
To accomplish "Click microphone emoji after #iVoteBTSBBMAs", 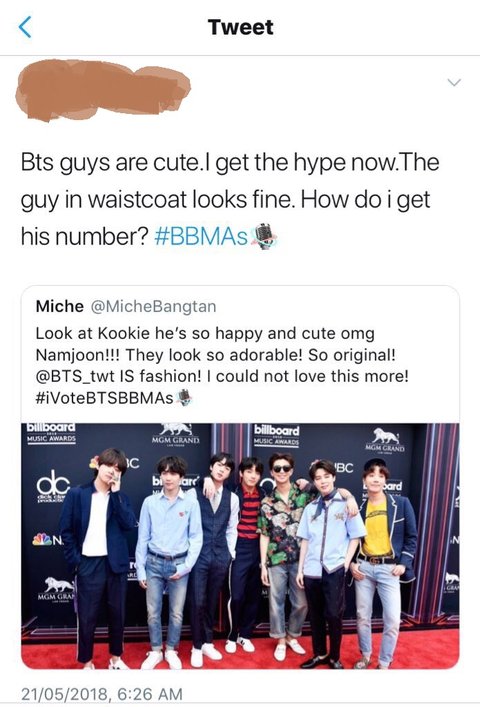I will coord(184,397).
